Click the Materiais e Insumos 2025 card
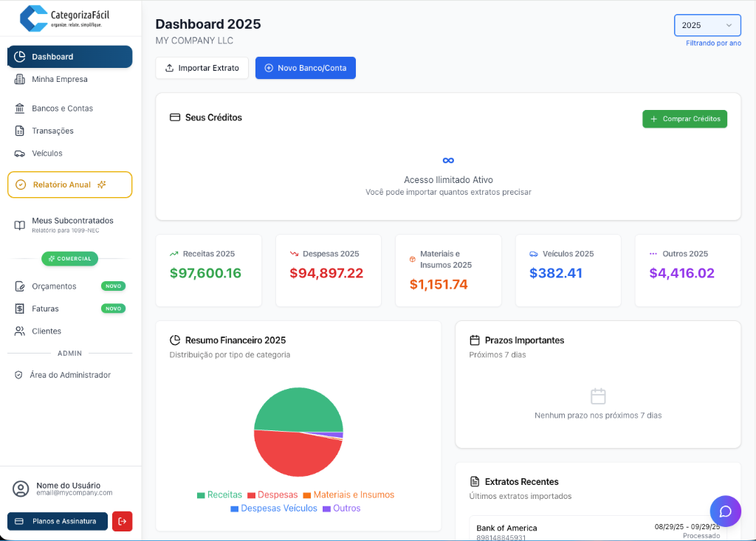The height and width of the screenshot is (541, 756). (x=448, y=270)
